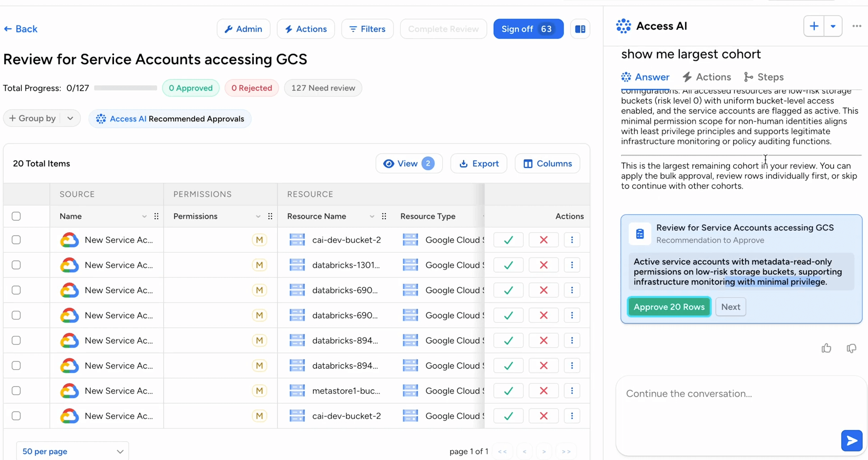Click the thumbs up feedback icon

coord(826,348)
